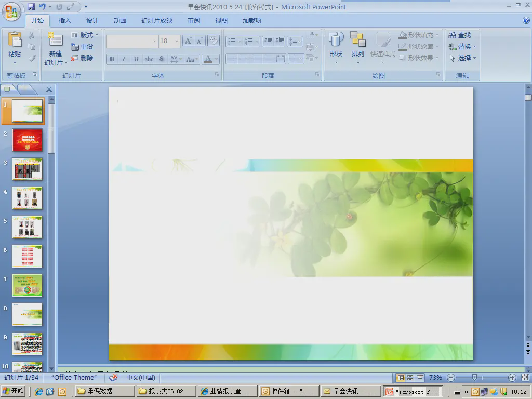532x399 pixels.
Task: Click the 删除 delete slide button
Action: 82,58
